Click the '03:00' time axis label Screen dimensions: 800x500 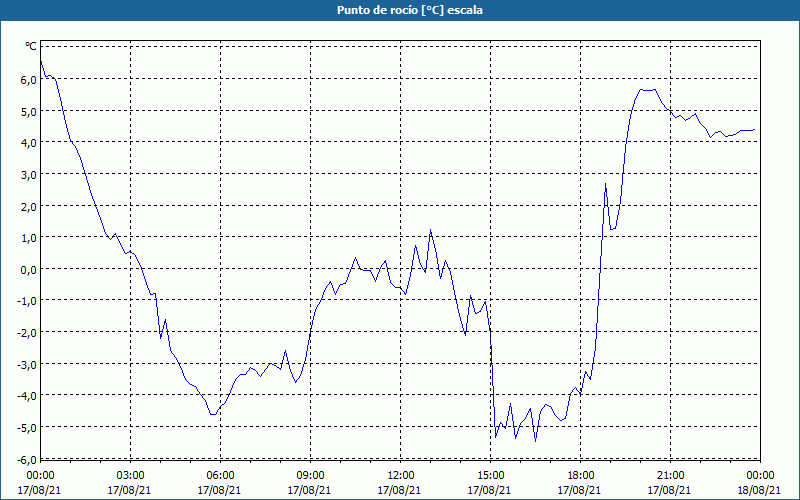pos(130,476)
